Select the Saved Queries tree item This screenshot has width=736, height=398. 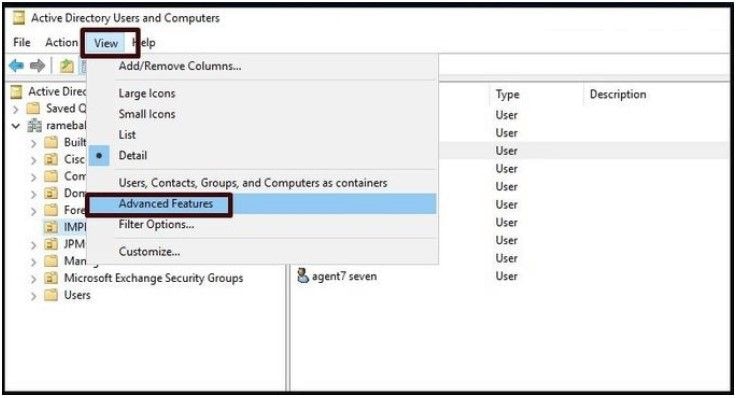66,108
